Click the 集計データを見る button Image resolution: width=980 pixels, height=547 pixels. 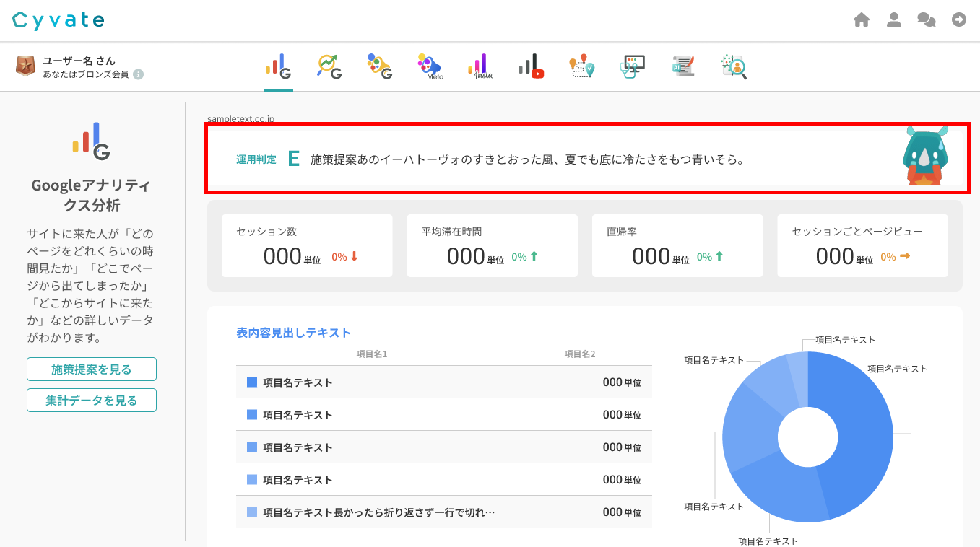tap(92, 401)
